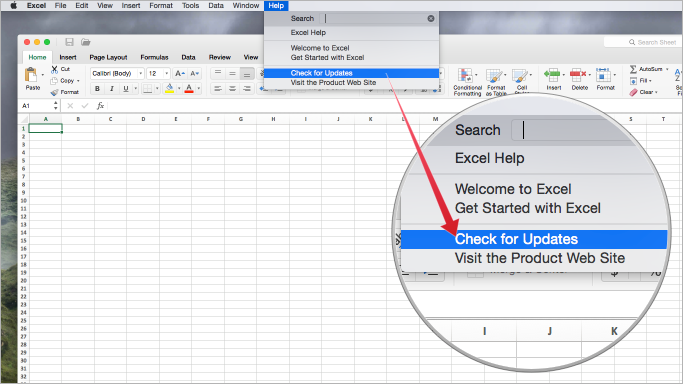Image resolution: width=683 pixels, height=384 pixels.
Task: Click the Name Box showing A1
Action: pos(37,106)
